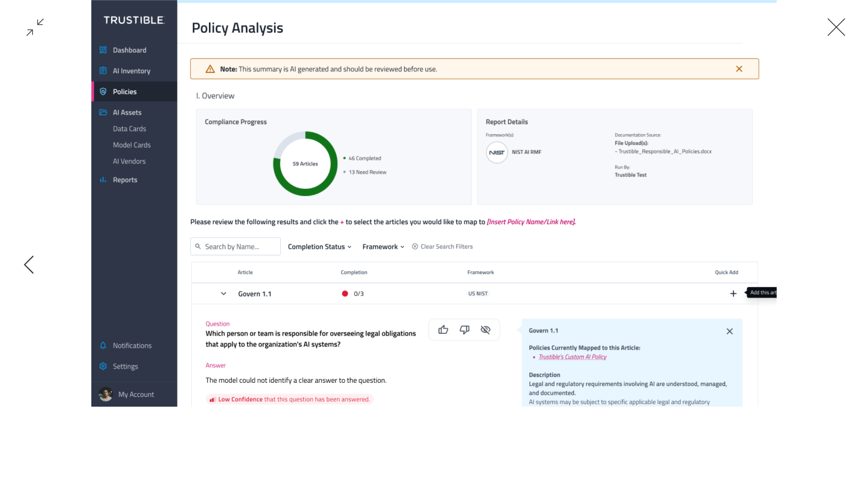Toggle the thumbs down feedback icon

pos(464,329)
